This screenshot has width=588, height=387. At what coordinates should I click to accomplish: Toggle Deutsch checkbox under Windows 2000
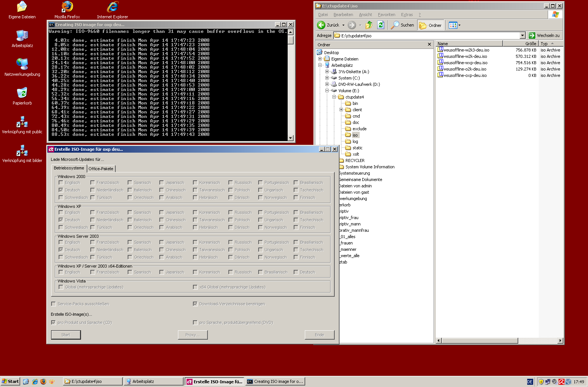[61, 190]
